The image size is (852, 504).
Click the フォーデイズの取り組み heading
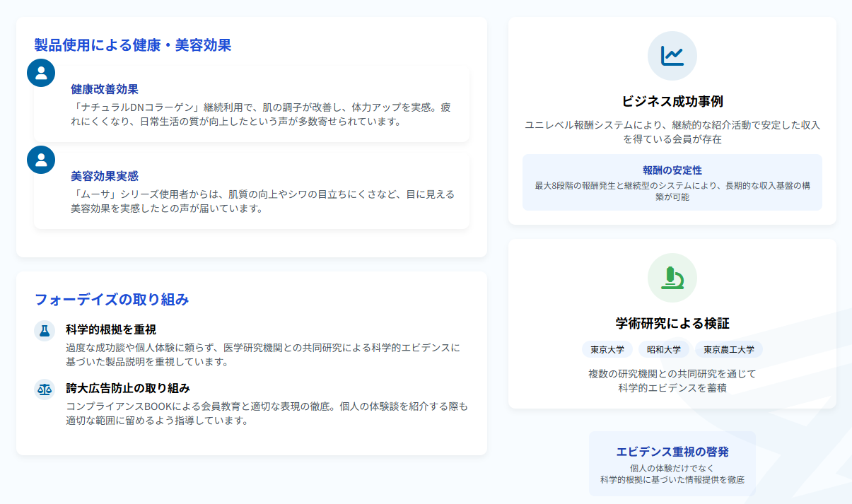(x=112, y=299)
